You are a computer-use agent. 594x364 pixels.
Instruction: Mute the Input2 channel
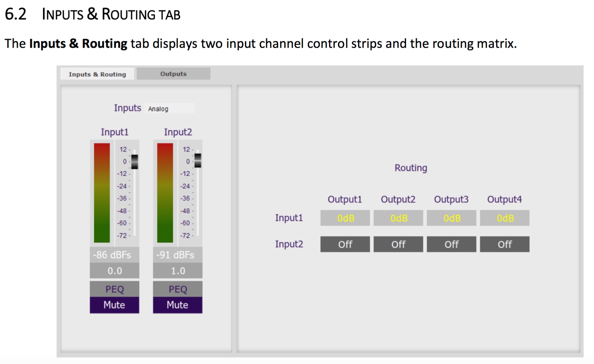coord(177,305)
